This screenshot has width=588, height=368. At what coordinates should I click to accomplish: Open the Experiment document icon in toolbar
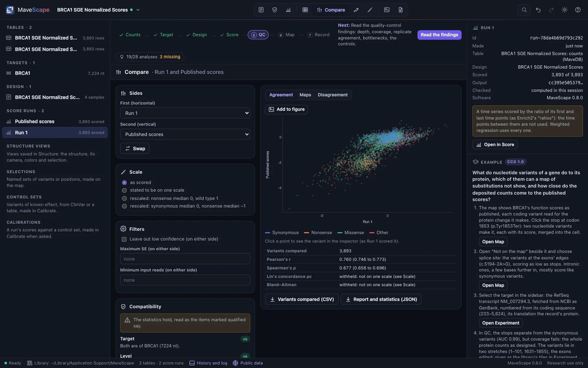click(261, 10)
